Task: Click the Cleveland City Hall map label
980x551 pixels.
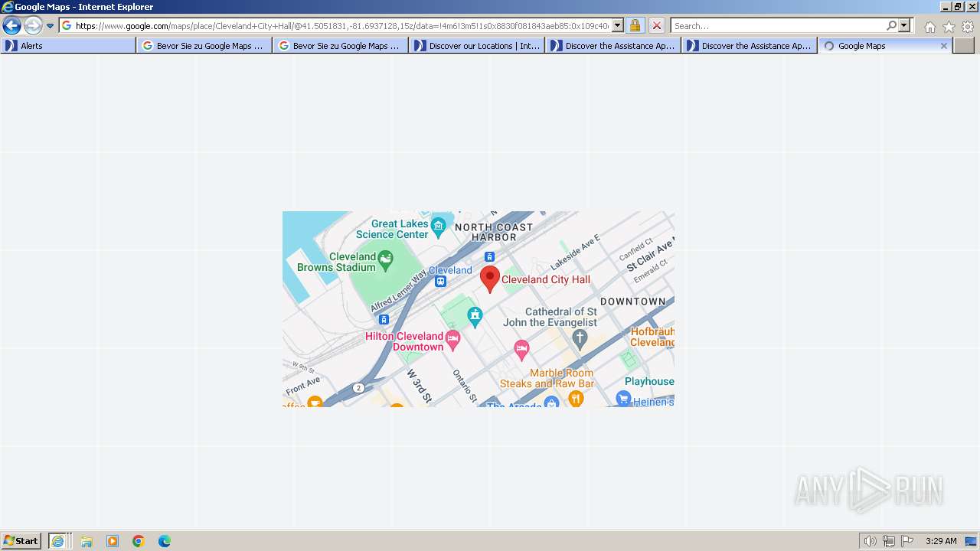Action: click(x=546, y=280)
